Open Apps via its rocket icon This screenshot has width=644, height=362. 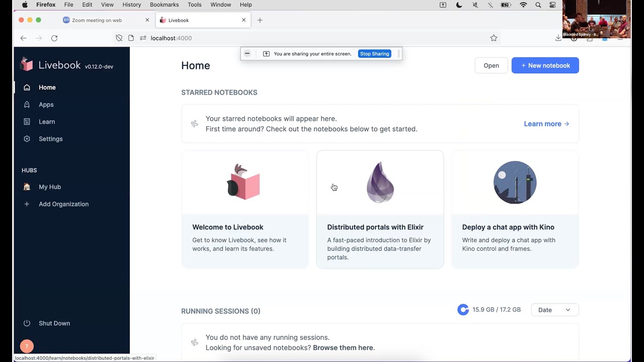tap(27, 105)
